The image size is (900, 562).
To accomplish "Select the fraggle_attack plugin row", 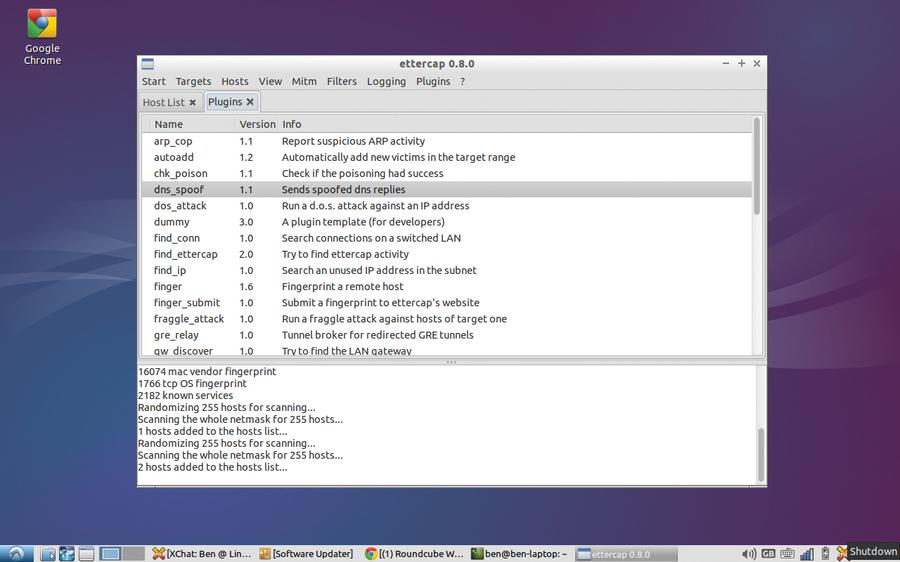I will [447, 319].
